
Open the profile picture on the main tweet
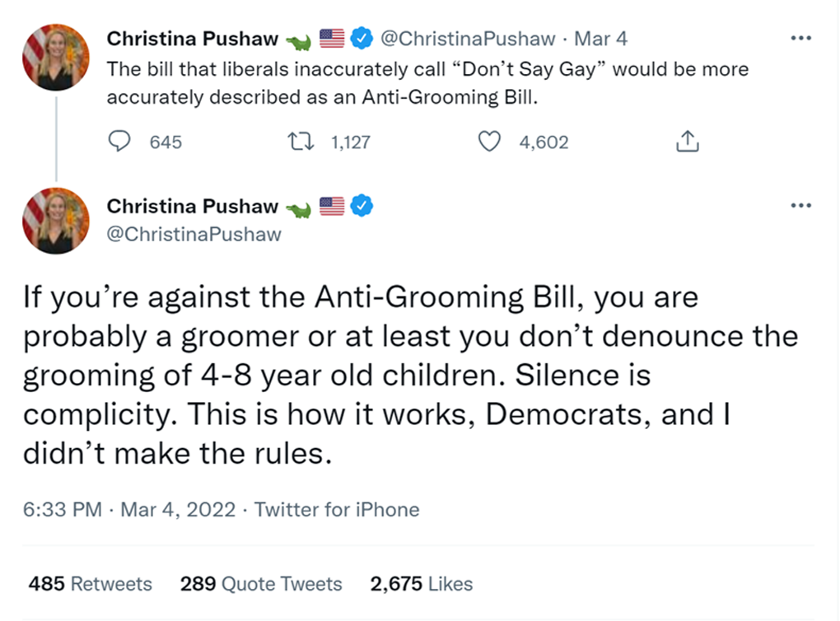click(x=56, y=221)
